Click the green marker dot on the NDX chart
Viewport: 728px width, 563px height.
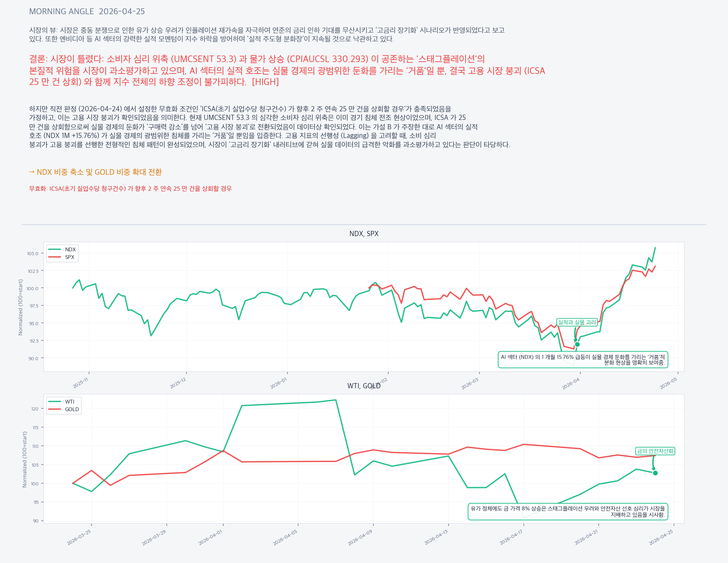[577, 344]
